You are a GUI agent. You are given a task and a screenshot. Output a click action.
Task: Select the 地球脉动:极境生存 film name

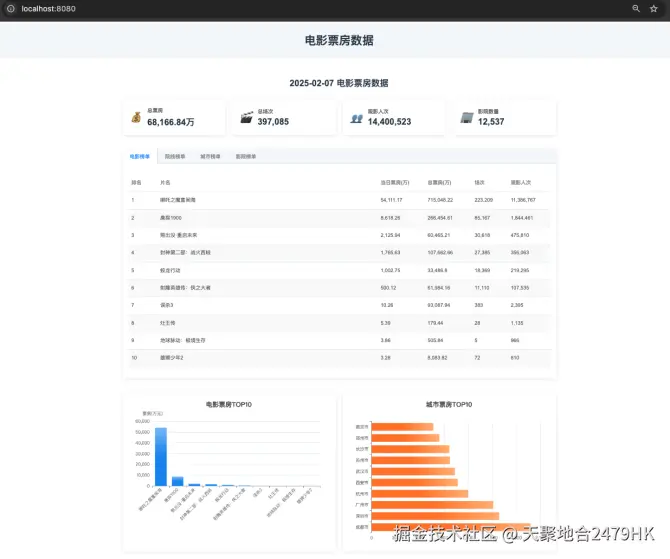(x=182, y=340)
